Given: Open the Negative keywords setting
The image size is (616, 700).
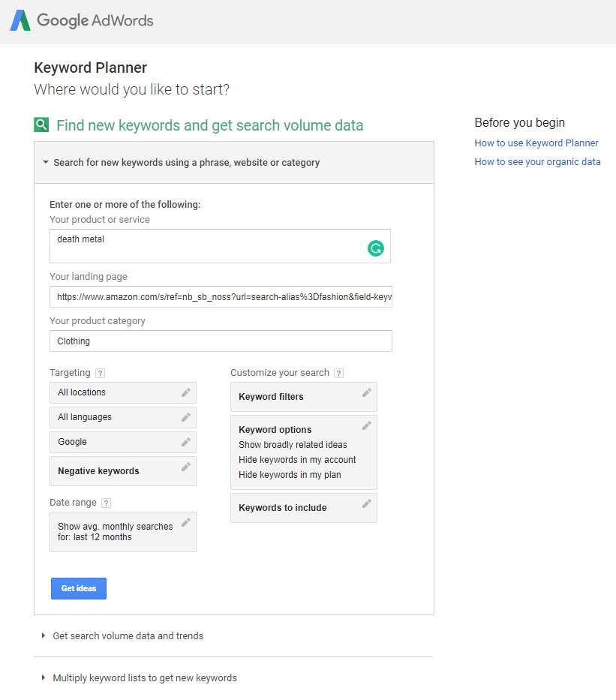Looking at the screenshot, I should point(123,471).
